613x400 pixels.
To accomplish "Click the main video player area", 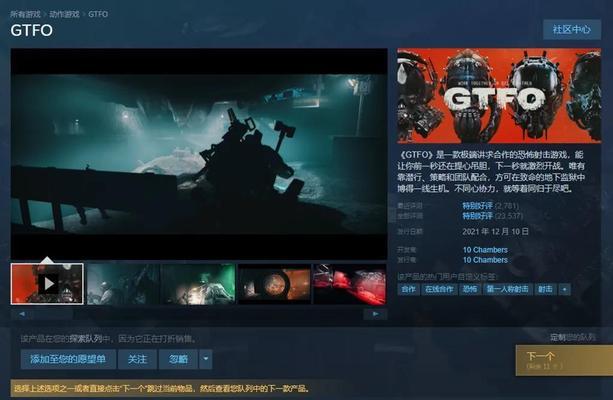I will 199,154.
